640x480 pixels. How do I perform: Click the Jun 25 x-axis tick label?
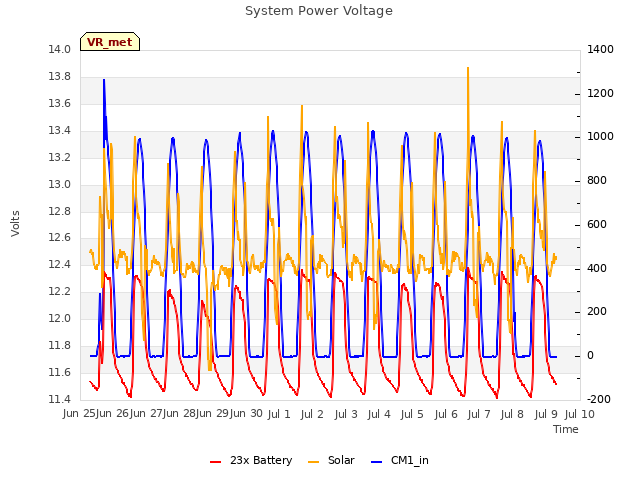[x=80, y=413]
